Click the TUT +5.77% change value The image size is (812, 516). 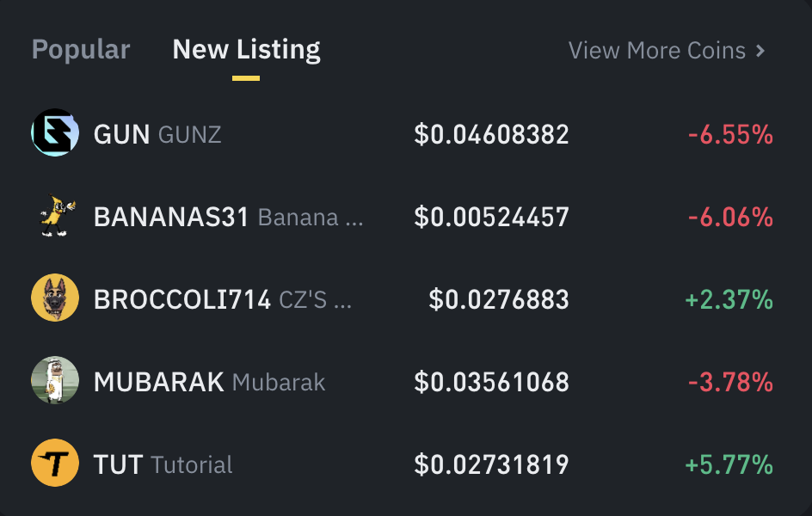[x=729, y=464]
